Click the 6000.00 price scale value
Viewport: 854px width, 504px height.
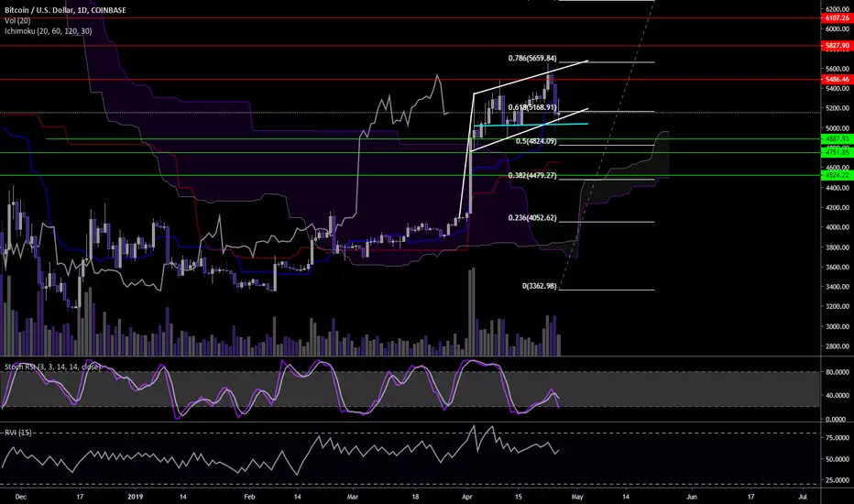[x=838, y=29]
